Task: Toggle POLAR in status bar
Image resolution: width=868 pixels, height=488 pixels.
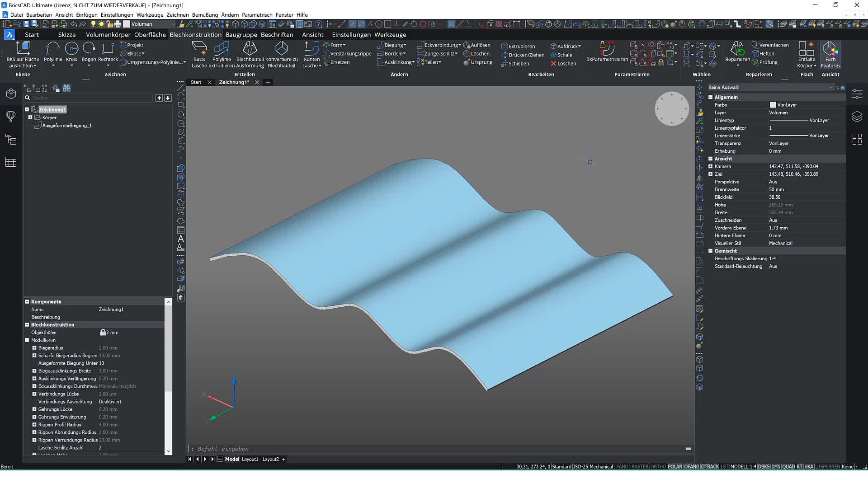Action: (675, 467)
